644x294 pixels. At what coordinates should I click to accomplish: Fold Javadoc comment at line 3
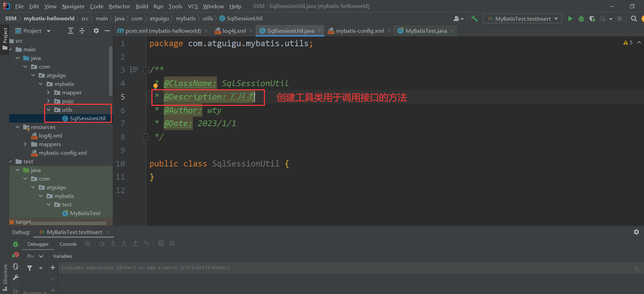pyautogui.click(x=146, y=70)
